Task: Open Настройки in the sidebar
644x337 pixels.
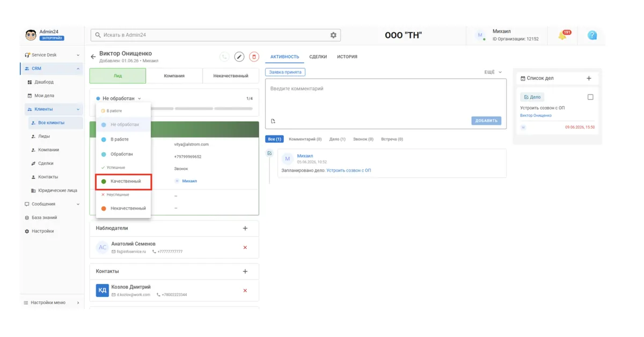Action: 42,231
